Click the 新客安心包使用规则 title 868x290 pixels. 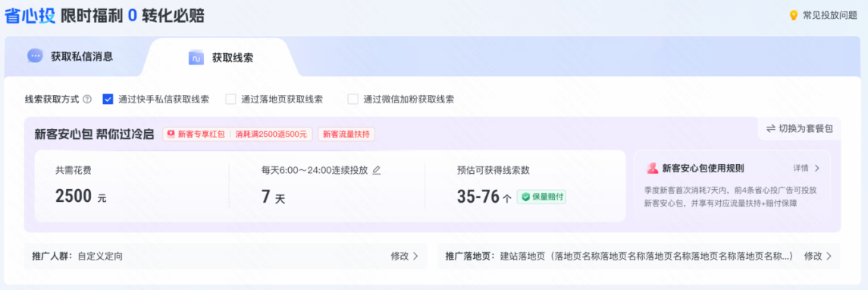point(703,168)
